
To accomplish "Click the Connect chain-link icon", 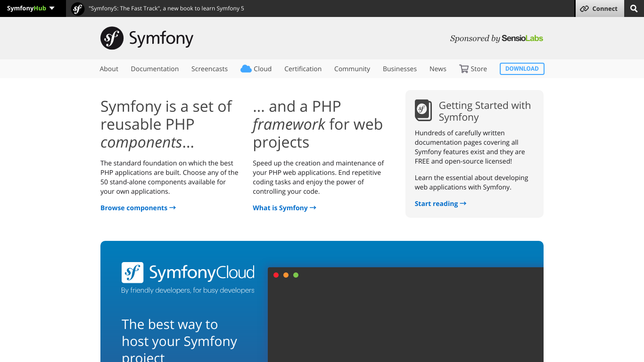I will (585, 8).
